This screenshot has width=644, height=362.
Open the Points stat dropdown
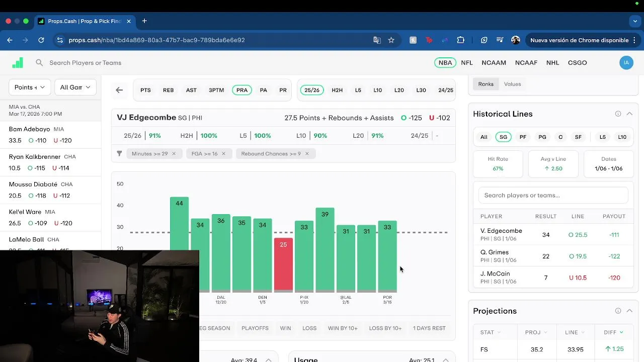[x=30, y=87]
